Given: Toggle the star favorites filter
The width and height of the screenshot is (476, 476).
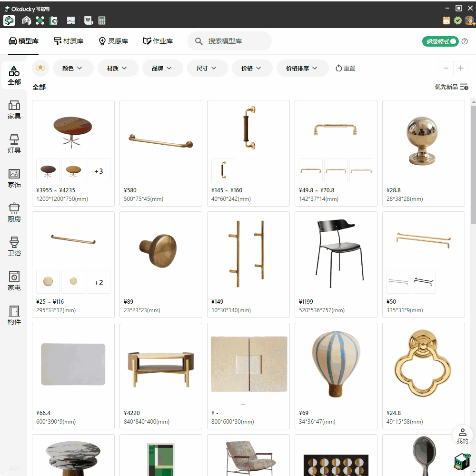Looking at the screenshot, I should pyautogui.click(x=40, y=68).
